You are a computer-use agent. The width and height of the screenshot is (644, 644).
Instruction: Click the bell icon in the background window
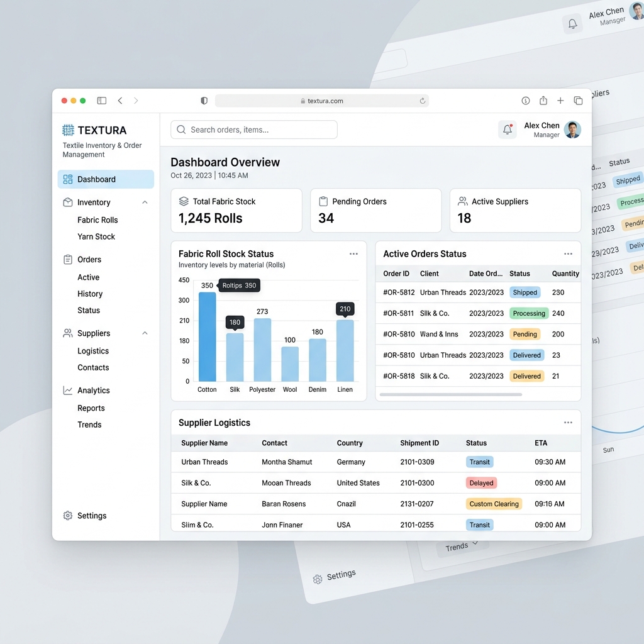coord(572,24)
